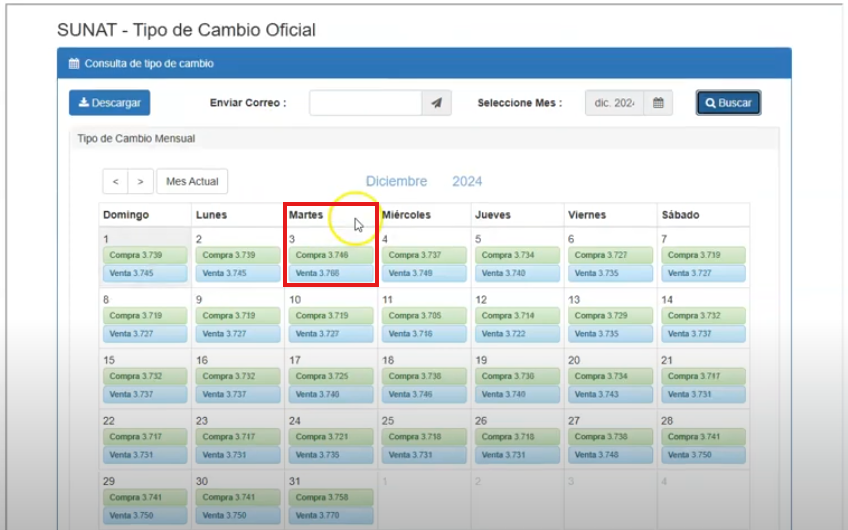Select the Compra 3.705 badge on day 11
Screen dimensions: 848x530
[x=423, y=316]
